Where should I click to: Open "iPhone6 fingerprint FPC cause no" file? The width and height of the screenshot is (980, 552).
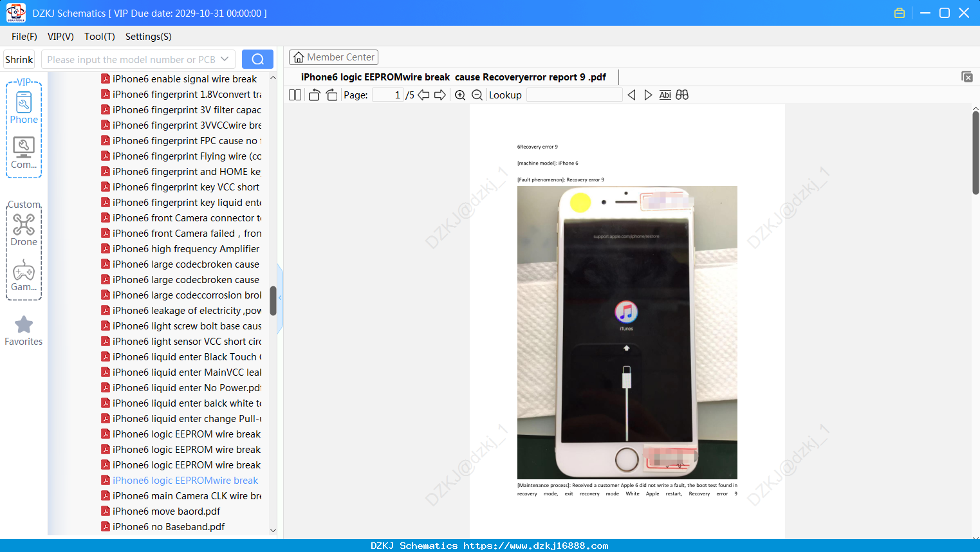(x=181, y=141)
